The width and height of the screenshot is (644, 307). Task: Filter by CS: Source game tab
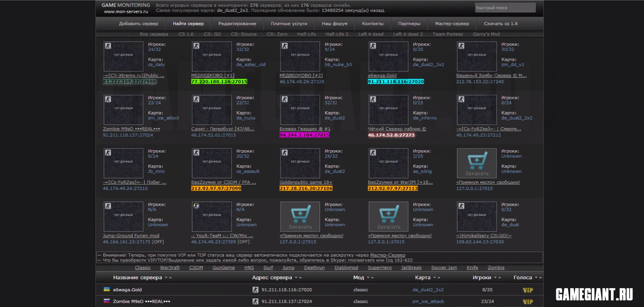(244, 34)
